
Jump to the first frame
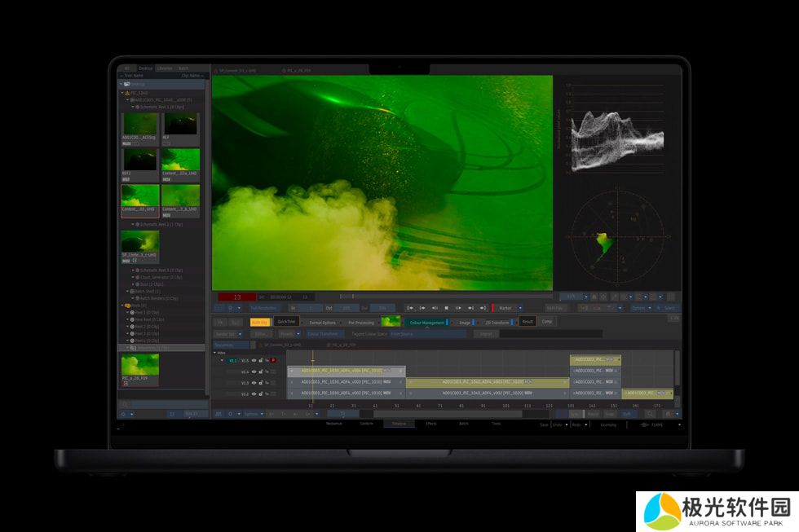coord(411,308)
